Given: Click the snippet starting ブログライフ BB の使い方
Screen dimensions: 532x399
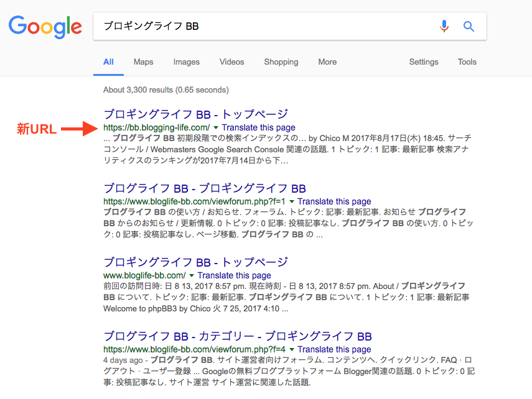Looking at the screenshot, I should click(288, 223).
